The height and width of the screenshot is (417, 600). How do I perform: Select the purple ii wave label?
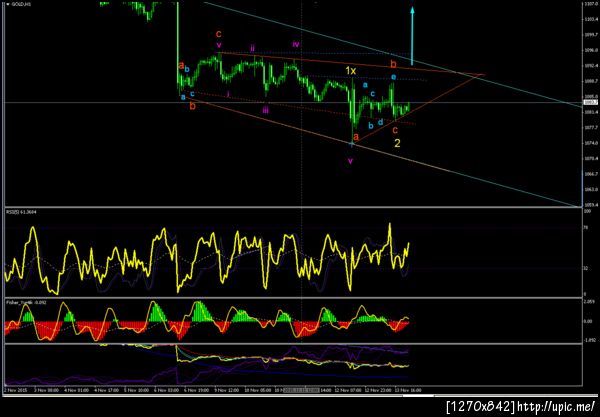[x=253, y=48]
